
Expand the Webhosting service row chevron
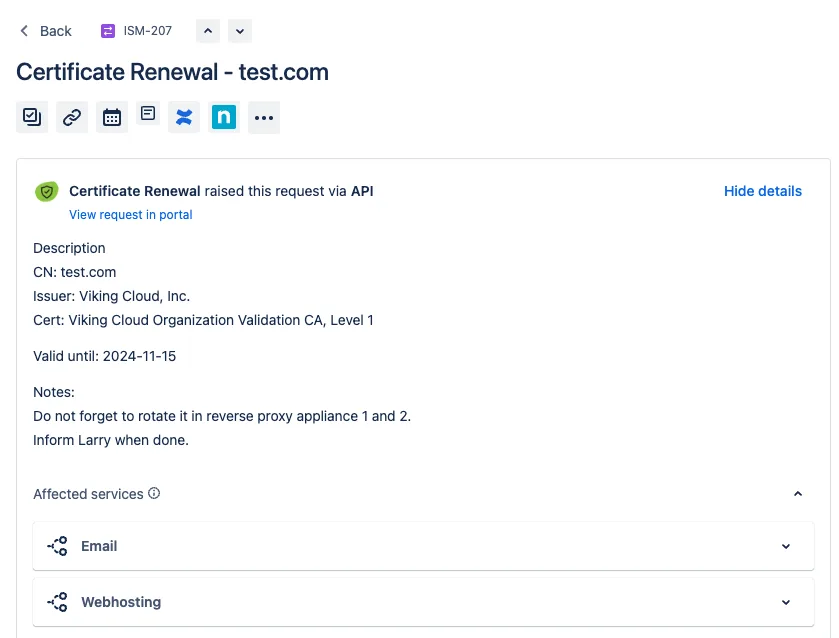pos(786,602)
